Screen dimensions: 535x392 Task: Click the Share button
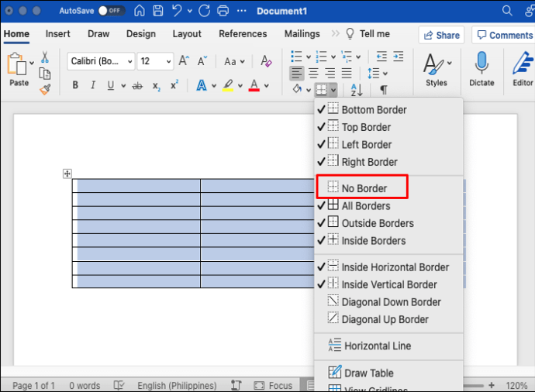click(x=440, y=35)
